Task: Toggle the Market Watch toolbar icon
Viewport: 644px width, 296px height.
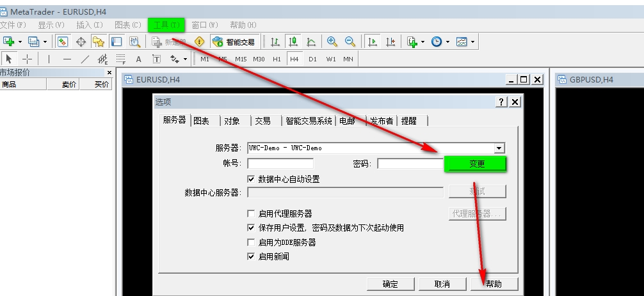Action: pos(63,42)
